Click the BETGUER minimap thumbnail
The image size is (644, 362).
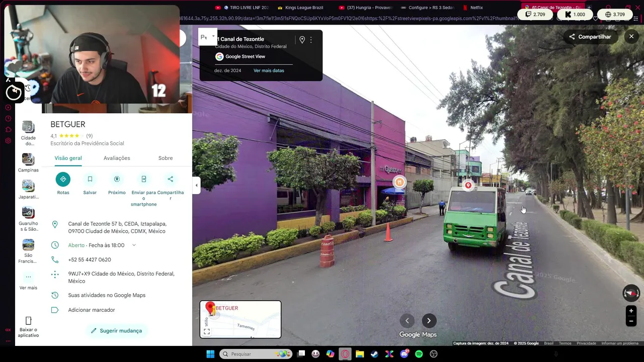[240, 319]
